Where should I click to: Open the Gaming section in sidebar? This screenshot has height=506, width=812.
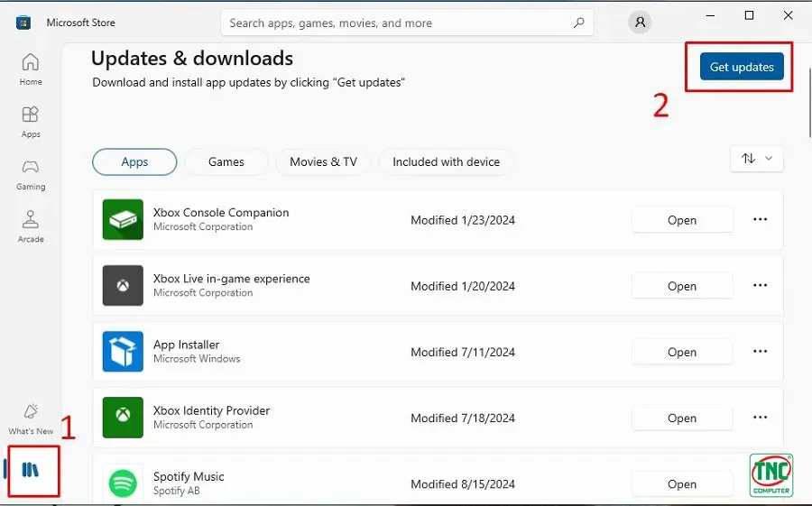[31, 175]
